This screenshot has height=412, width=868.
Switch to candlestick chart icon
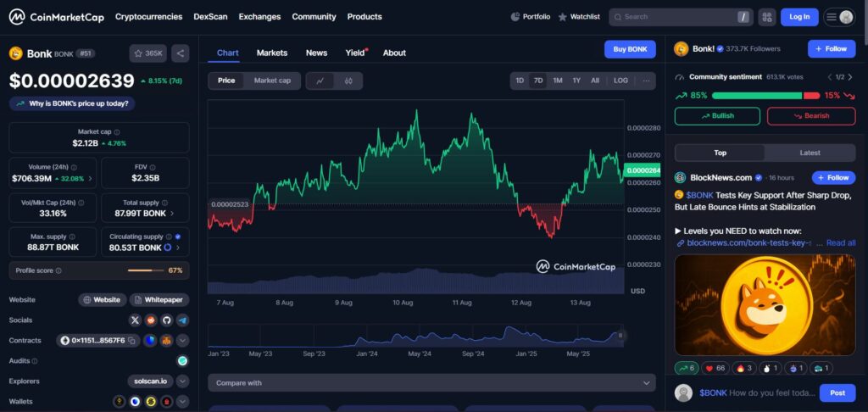pos(348,81)
